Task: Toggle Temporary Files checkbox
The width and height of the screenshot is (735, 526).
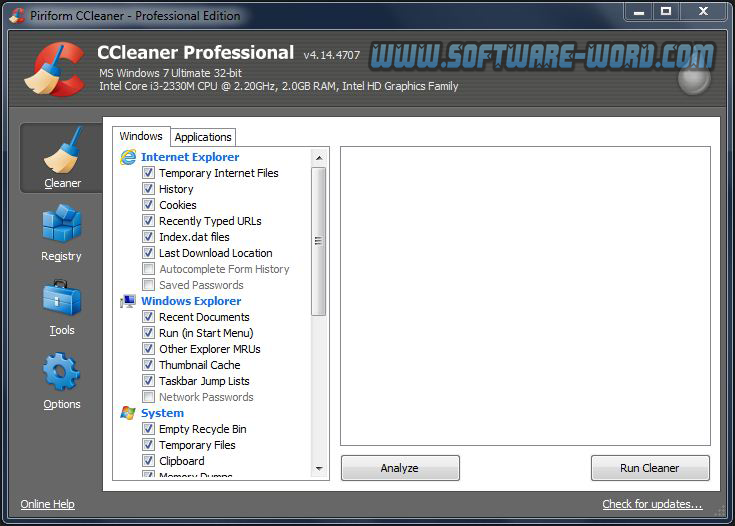Action: tap(148, 444)
